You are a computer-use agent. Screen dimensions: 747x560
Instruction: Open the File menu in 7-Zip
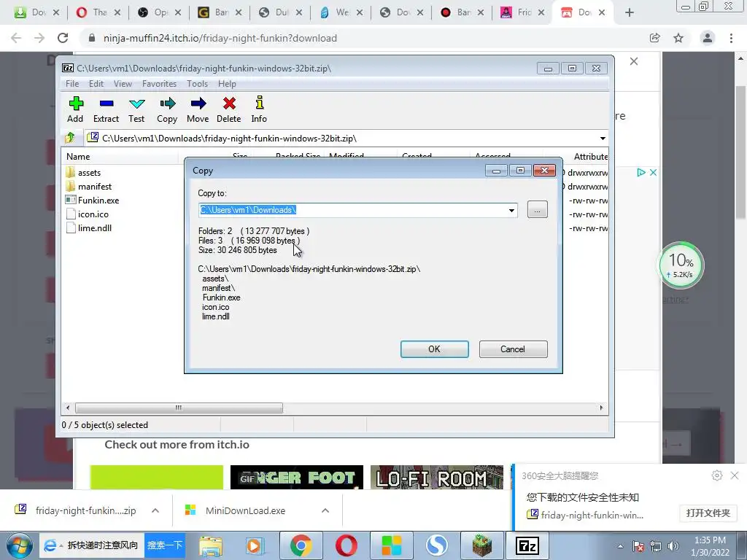click(72, 84)
